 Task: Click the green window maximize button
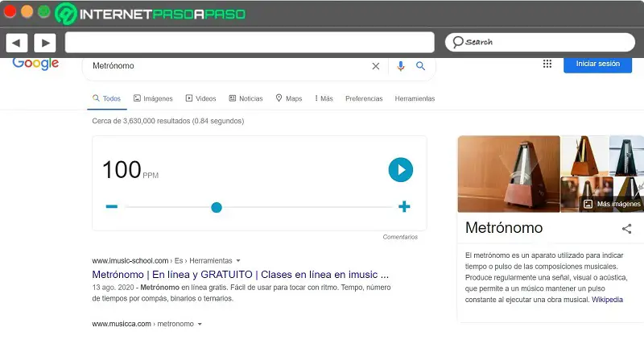[44, 11]
